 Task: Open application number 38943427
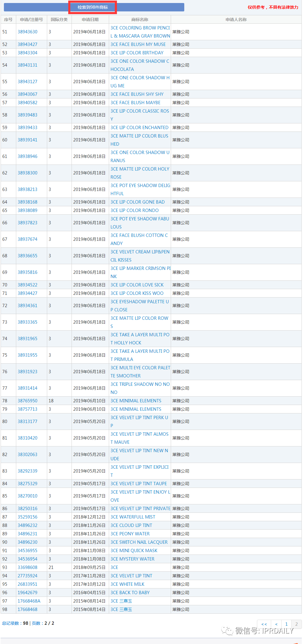click(x=28, y=44)
